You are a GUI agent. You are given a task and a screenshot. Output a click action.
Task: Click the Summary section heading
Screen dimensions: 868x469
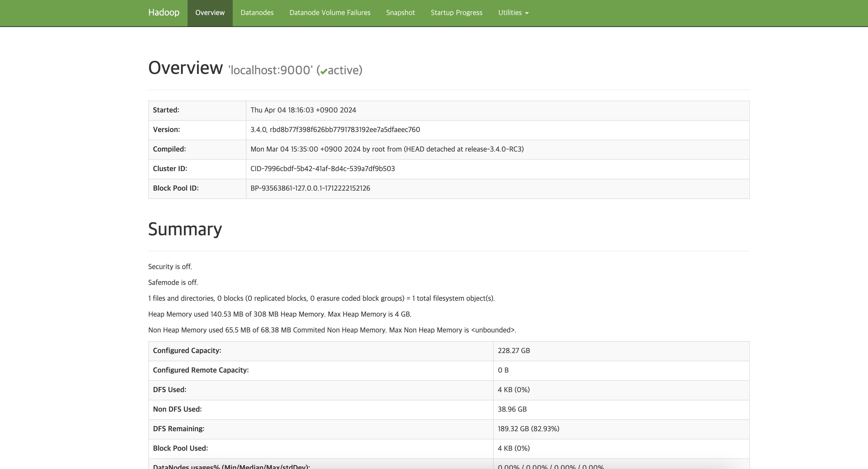pos(185,229)
